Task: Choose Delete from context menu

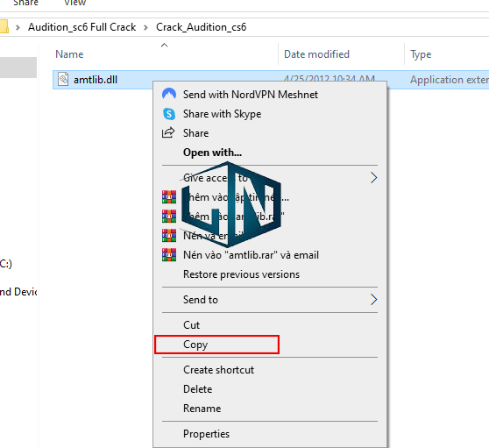Action: 270,389
